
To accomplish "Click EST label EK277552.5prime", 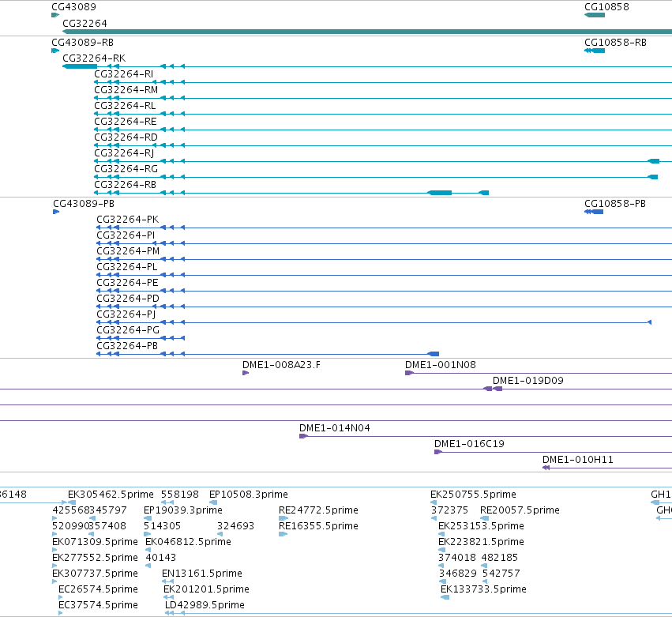I will [x=95, y=558].
